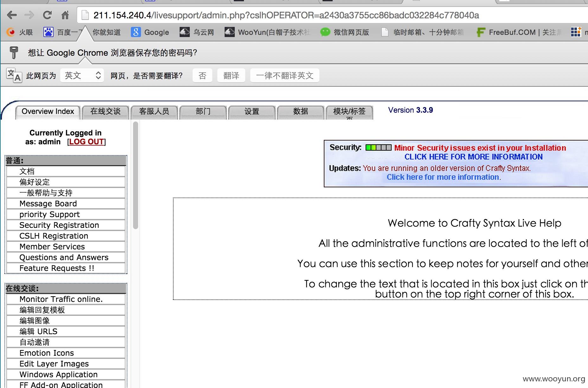Open the 火眼 bookmark
Screen dimensions: 588x388
click(20, 32)
